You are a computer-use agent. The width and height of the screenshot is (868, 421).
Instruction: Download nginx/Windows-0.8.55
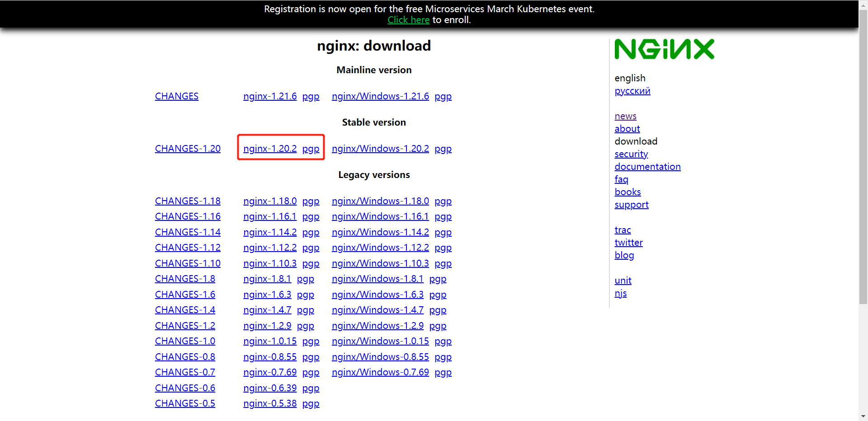380,357
